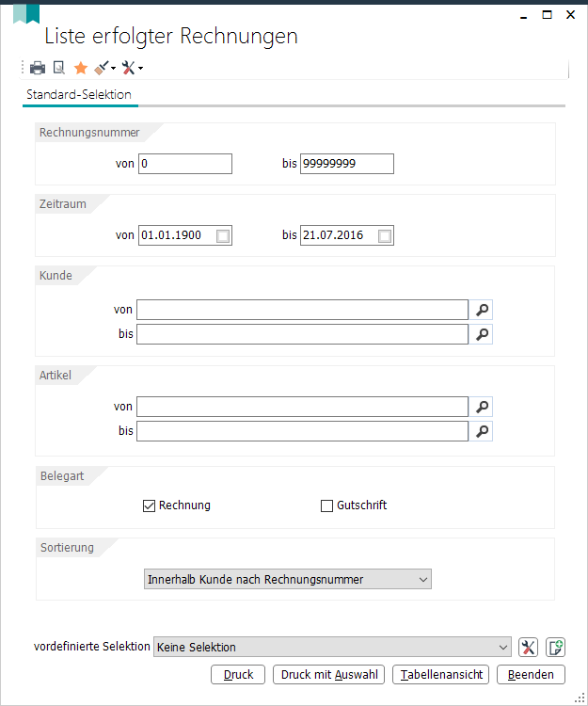This screenshot has width=588, height=706.
Task: Focus Artikel von text field
Action: (x=302, y=407)
